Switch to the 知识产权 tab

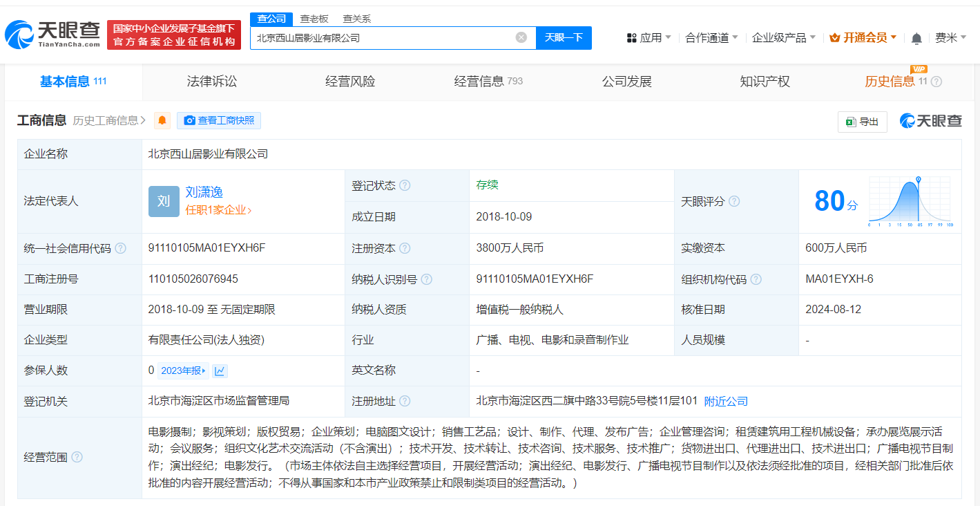tap(765, 81)
